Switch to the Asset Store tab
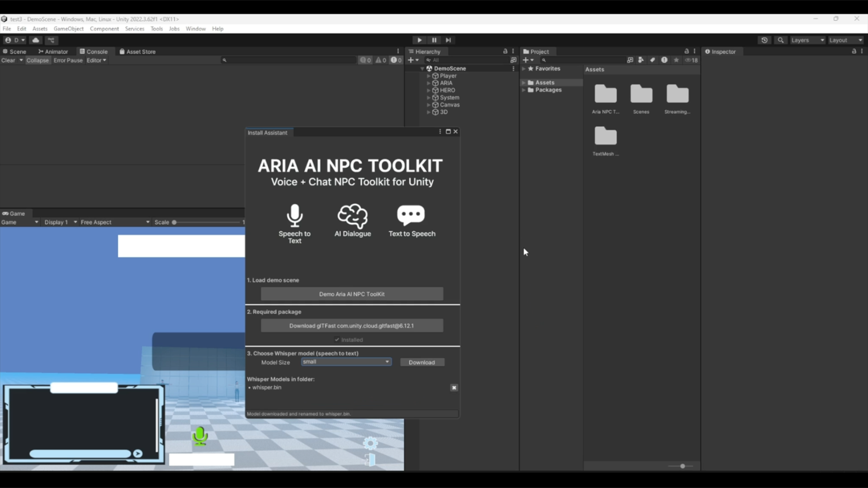The height and width of the screenshot is (488, 868). click(x=137, y=52)
